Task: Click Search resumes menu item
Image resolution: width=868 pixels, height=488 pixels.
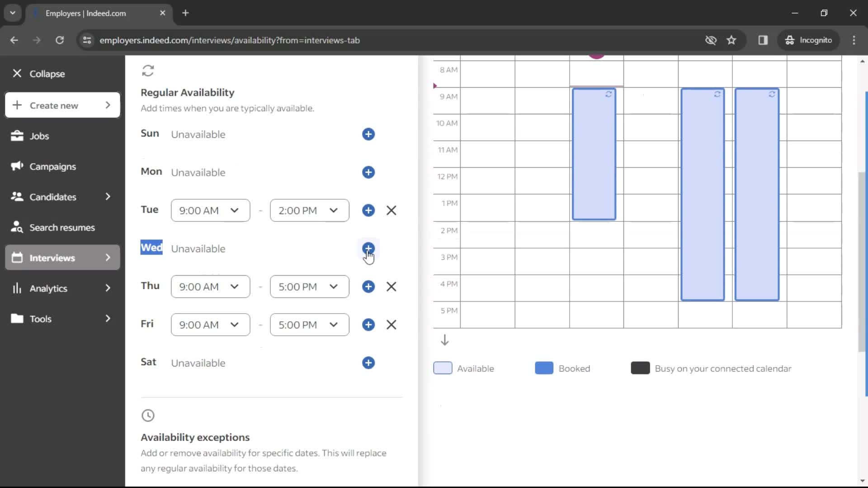Action: pyautogui.click(x=62, y=227)
